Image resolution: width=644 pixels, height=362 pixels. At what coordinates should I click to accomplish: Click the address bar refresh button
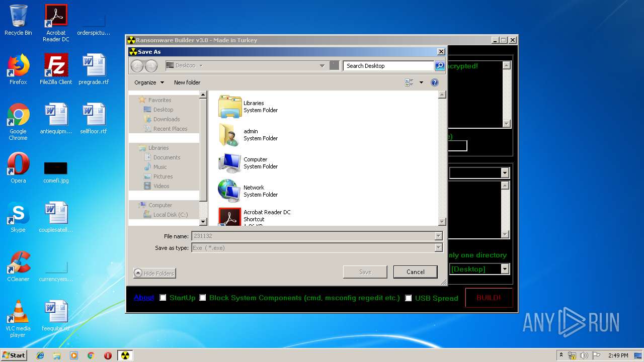pyautogui.click(x=334, y=66)
